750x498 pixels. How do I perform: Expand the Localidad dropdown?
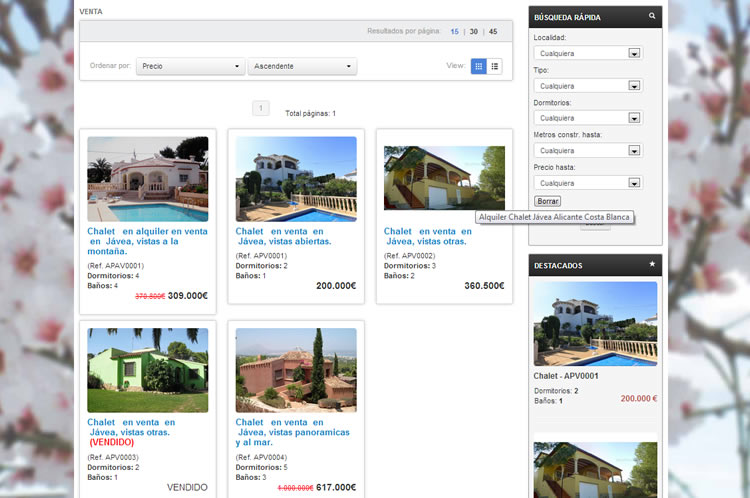point(587,54)
